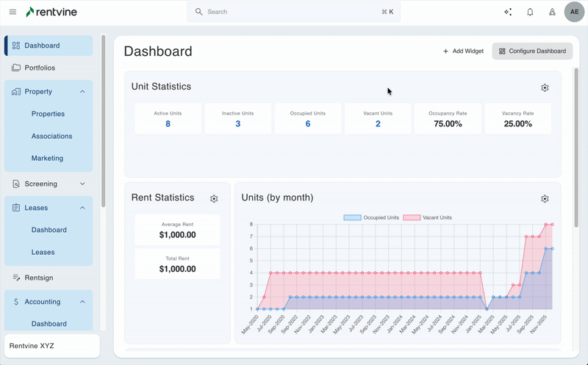Expand the Screening sidebar section
This screenshot has height=365, width=588.
82,184
